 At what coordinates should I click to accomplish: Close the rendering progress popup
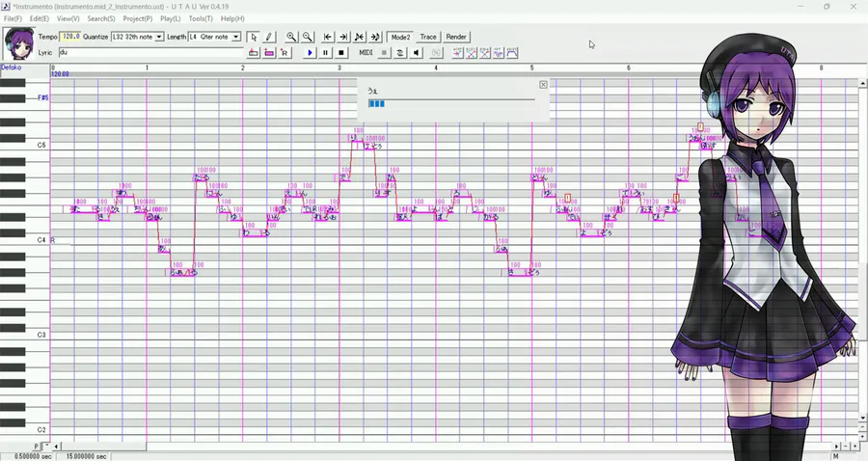point(543,85)
